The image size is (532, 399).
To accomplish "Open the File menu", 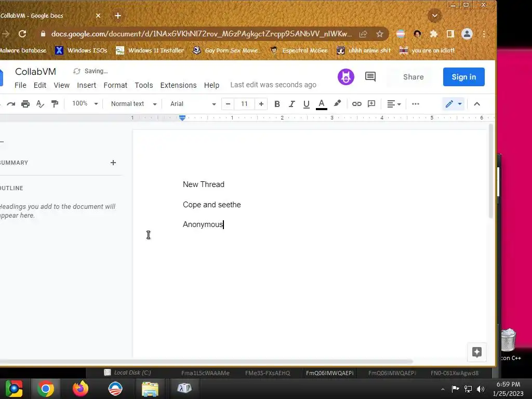I will pos(20,85).
